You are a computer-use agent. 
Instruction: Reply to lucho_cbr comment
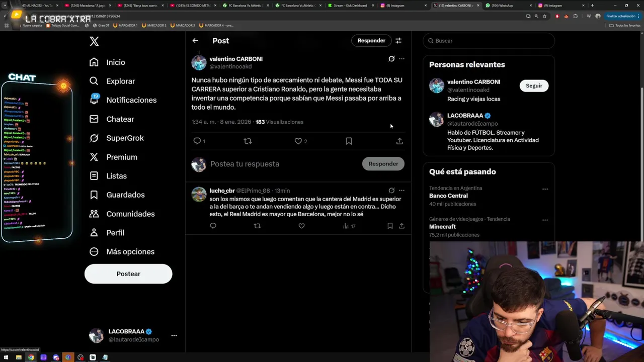[x=213, y=226]
